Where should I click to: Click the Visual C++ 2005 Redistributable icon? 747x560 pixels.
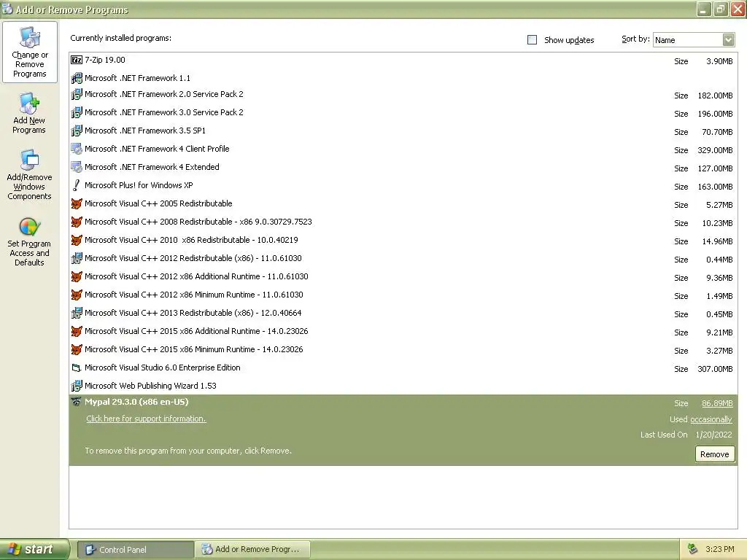click(x=76, y=204)
